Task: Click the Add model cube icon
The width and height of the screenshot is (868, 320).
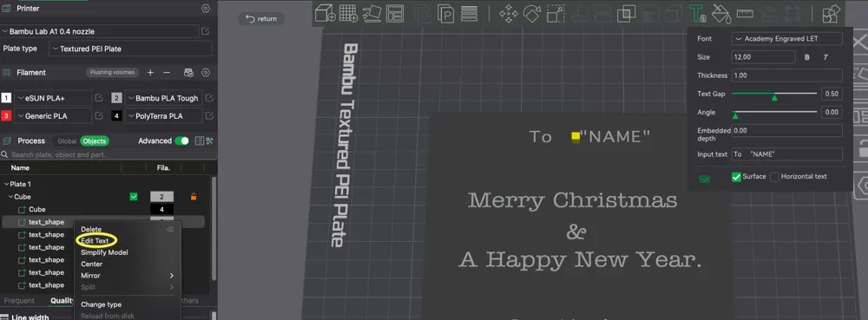Action: pos(325,13)
